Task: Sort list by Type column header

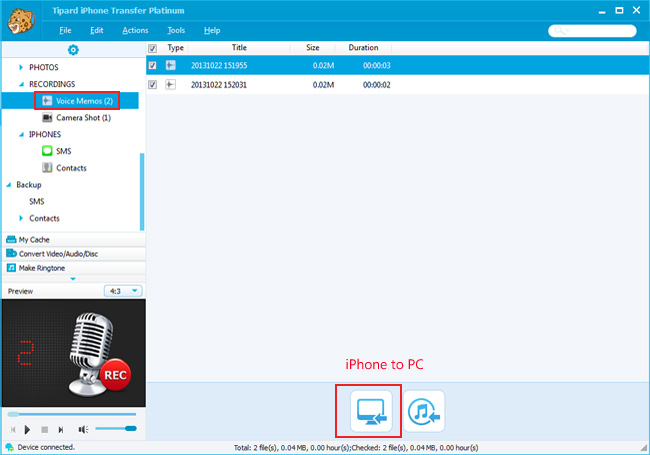Action: pos(175,48)
